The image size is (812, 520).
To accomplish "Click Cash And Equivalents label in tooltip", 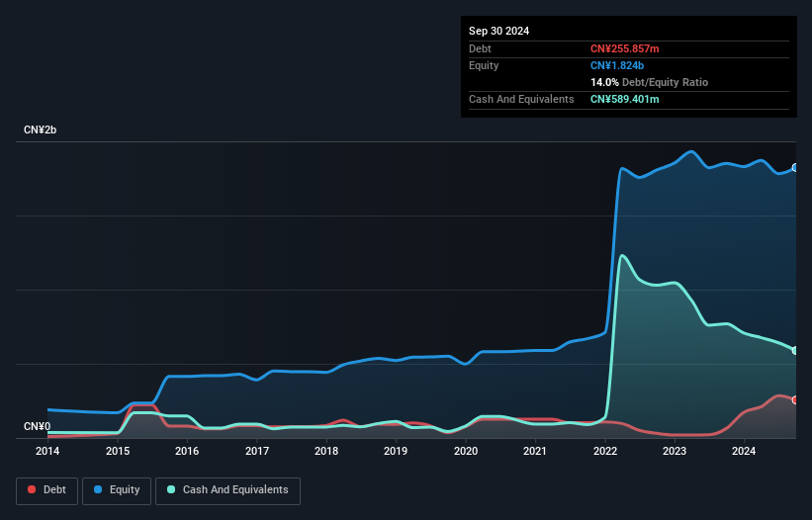I will tap(521, 99).
